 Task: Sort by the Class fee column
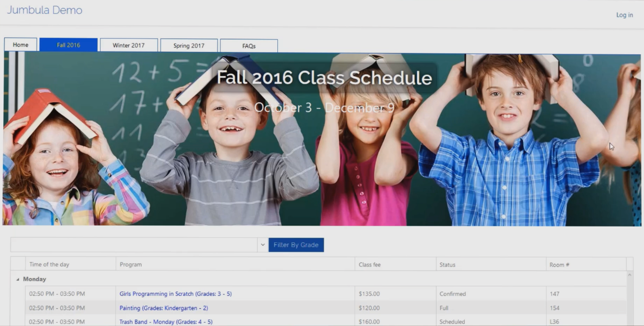point(395,264)
